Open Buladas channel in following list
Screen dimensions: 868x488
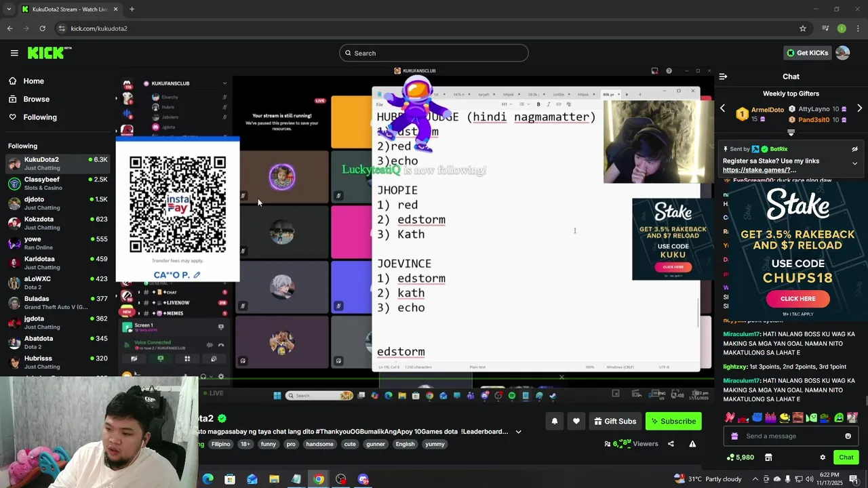click(58, 302)
